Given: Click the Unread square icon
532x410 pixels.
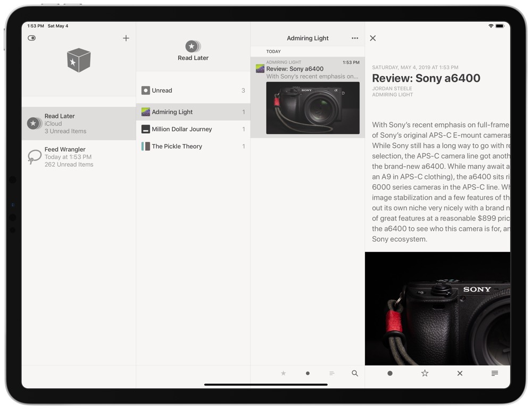Looking at the screenshot, I should 146,91.
